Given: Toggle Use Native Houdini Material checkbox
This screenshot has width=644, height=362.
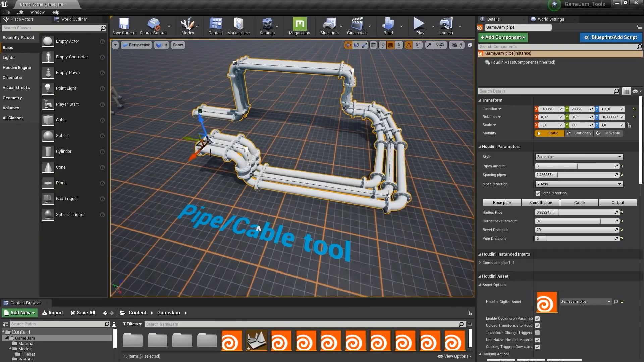Looking at the screenshot, I should tap(537, 340).
